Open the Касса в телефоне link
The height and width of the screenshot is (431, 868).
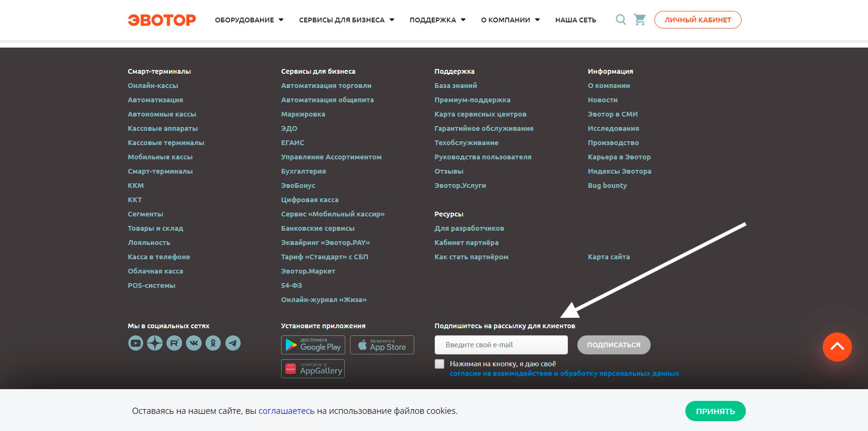point(159,257)
